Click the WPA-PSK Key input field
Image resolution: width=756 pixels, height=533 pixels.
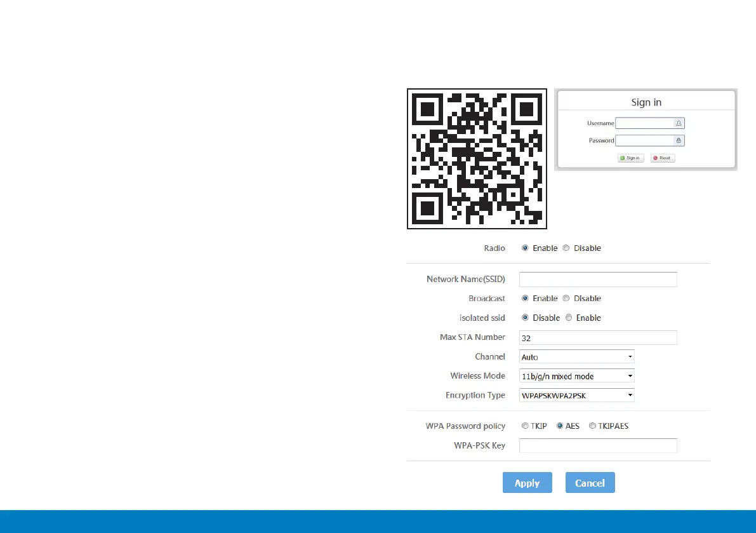[x=598, y=445]
